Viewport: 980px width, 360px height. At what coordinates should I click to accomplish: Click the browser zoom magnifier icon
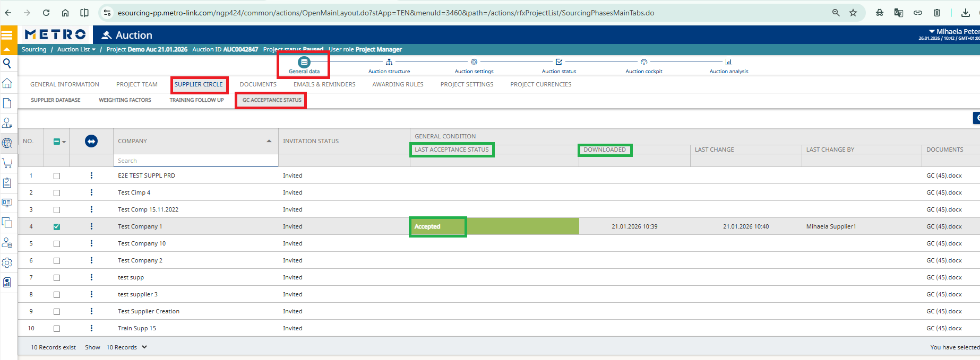click(x=836, y=13)
